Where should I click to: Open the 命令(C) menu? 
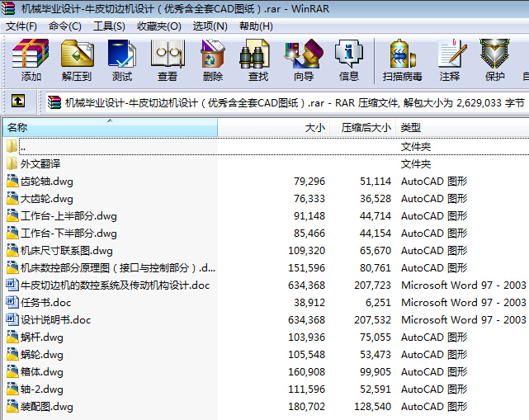coord(65,26)
